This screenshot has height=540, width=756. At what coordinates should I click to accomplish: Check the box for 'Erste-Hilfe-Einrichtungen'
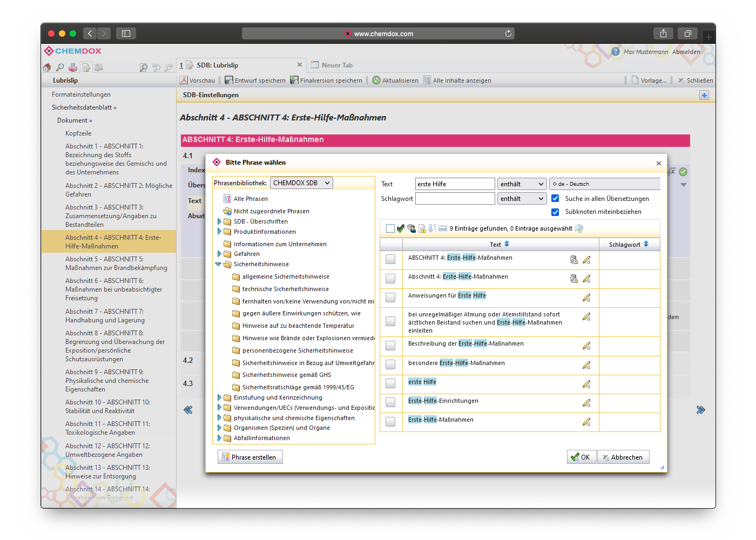pyautogui.click(x=390, y=402)
